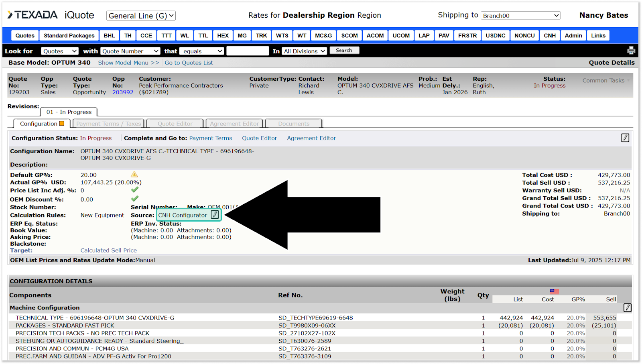Image resolution: width=642 pixels, height=364 pixels.
Task: Select the WTS menu item
Action: (282, 35)
